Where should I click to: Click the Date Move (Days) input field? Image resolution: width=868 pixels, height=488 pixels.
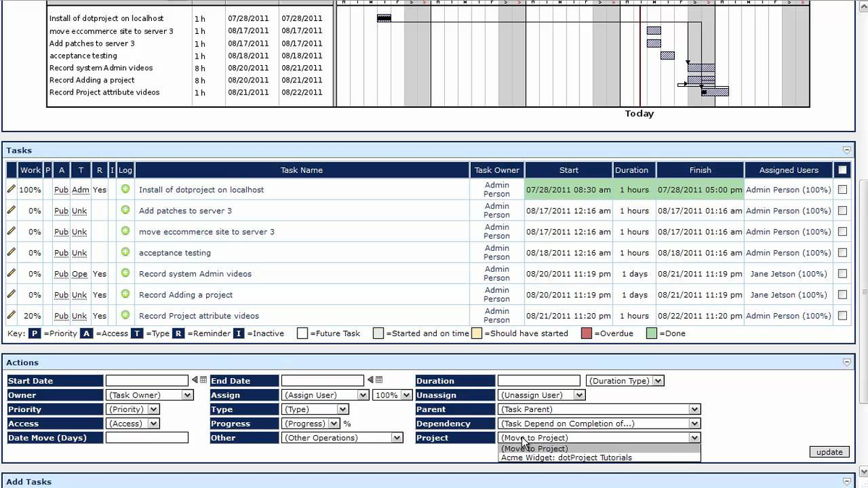pyautogui.click(x=147, y=437)
